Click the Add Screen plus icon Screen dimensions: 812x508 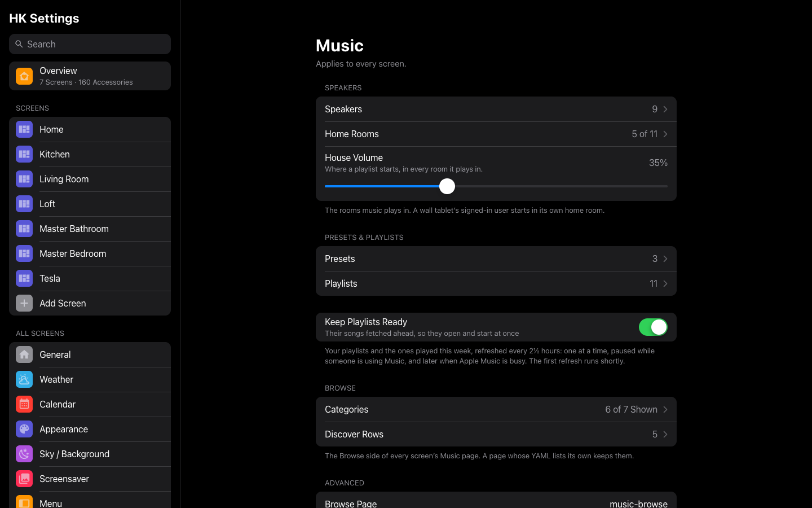(24, 303)
